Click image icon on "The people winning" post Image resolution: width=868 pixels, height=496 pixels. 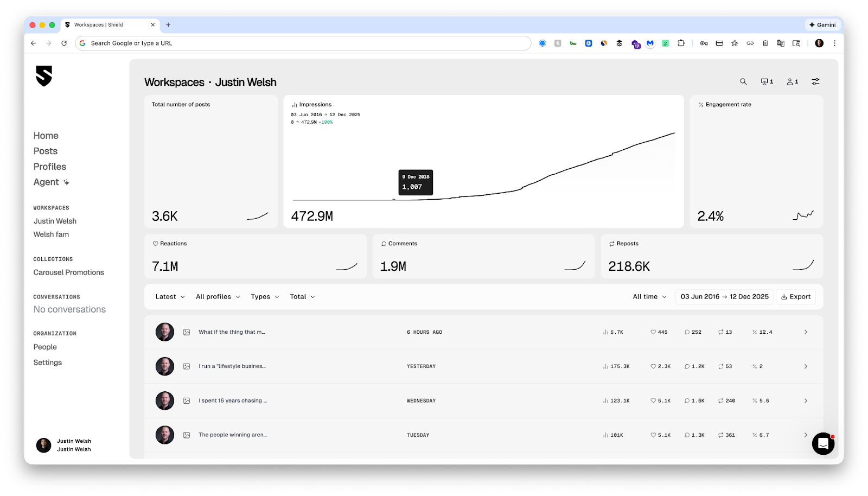pos(187,435)
